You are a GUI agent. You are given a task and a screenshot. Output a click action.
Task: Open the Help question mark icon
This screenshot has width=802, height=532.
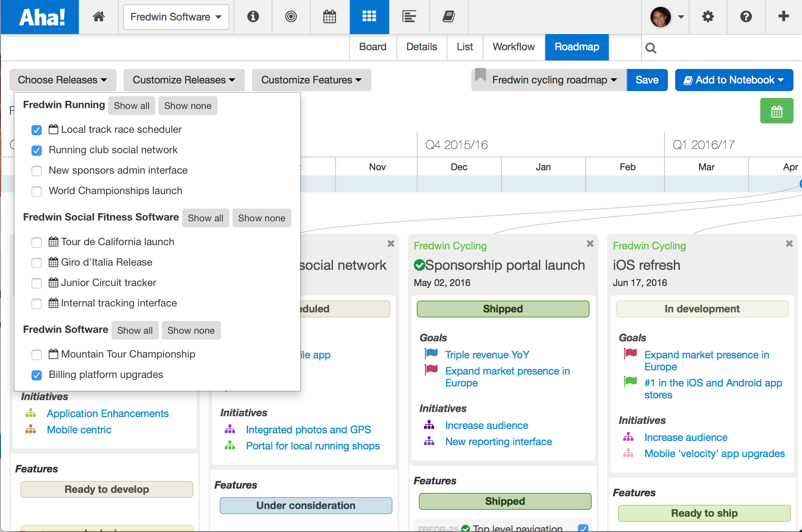[746, 17]
